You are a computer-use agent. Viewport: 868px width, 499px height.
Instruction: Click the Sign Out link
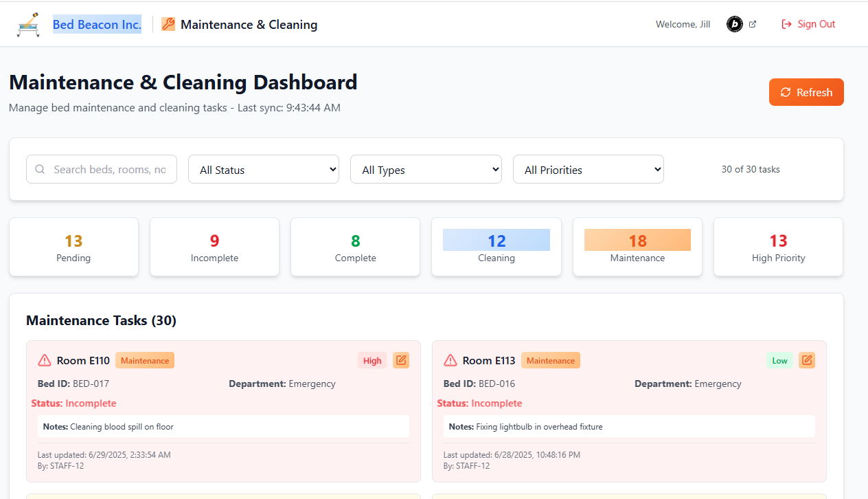808,24
